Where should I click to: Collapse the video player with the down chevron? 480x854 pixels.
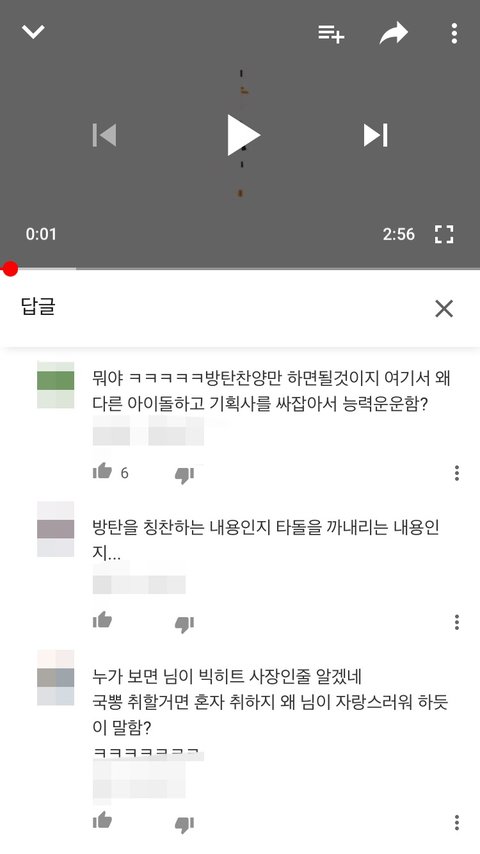[x=33, y=32]
